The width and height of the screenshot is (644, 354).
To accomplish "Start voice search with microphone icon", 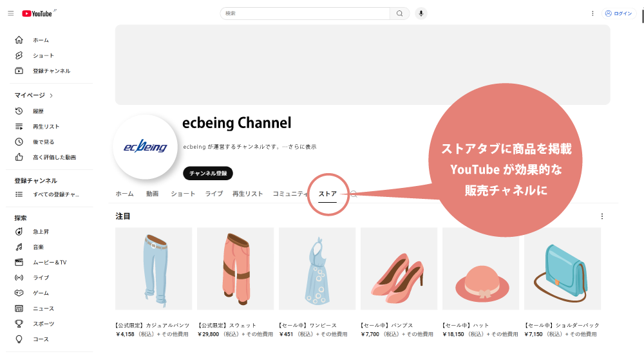I will tap(421, 13).
